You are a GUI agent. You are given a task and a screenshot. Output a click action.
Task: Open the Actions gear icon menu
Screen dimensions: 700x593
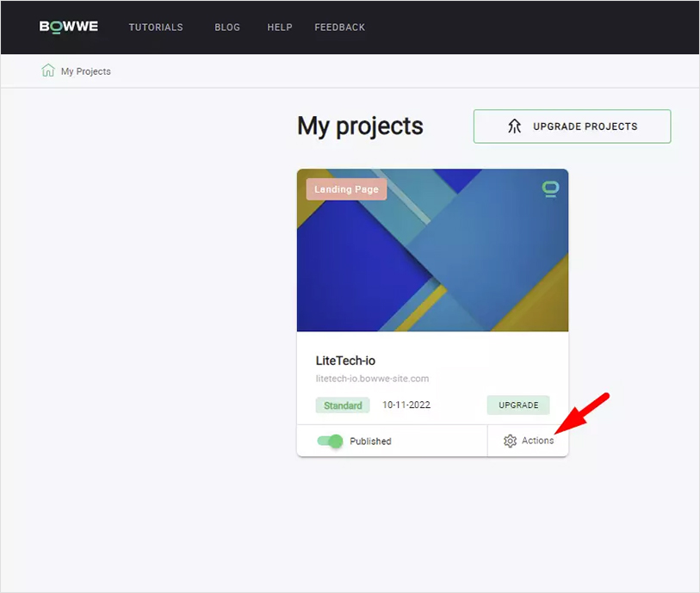click(x=508, y=440)
